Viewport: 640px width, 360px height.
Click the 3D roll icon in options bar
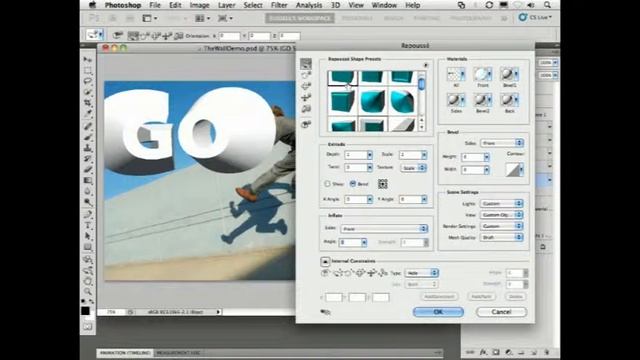pyautogui.click(x=145, y=36)
